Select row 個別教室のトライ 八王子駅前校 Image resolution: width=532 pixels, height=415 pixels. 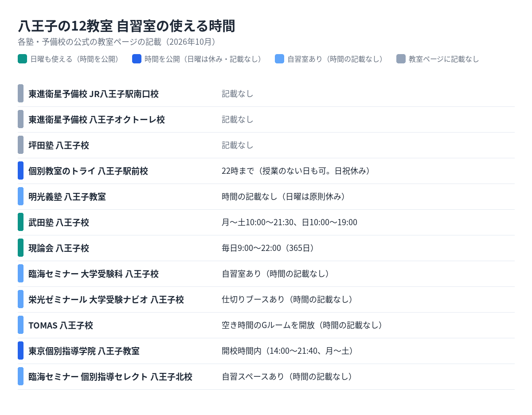point(266,171)
